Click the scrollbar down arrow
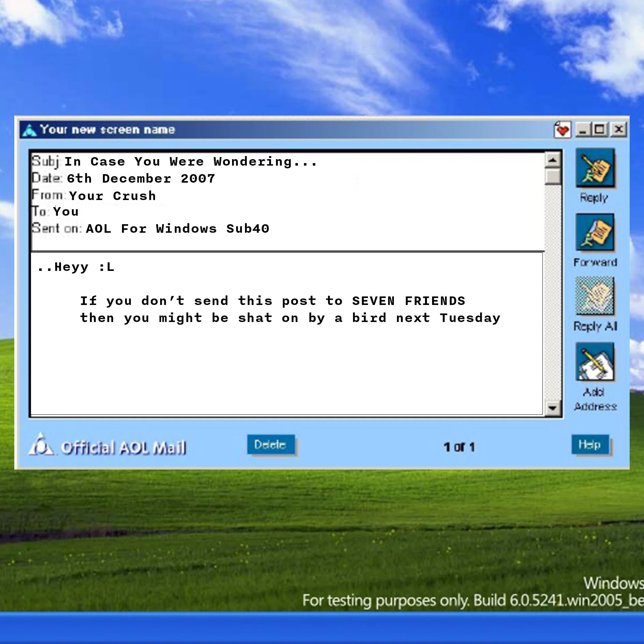644x644 pixels. 553,408
